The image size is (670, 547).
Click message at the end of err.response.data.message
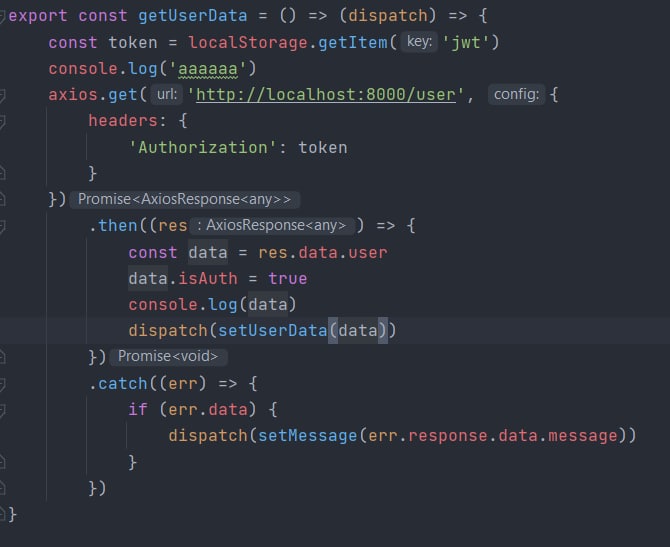tap(583, 436)
